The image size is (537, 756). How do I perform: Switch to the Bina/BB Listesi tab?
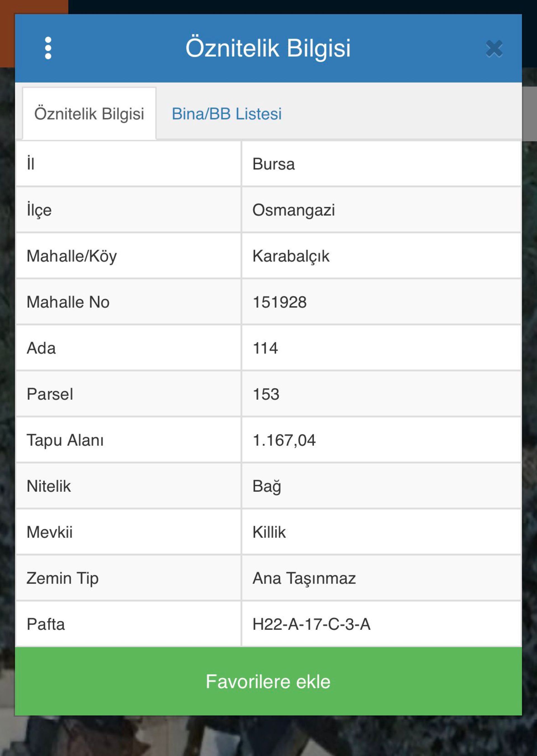click(227, 114)
